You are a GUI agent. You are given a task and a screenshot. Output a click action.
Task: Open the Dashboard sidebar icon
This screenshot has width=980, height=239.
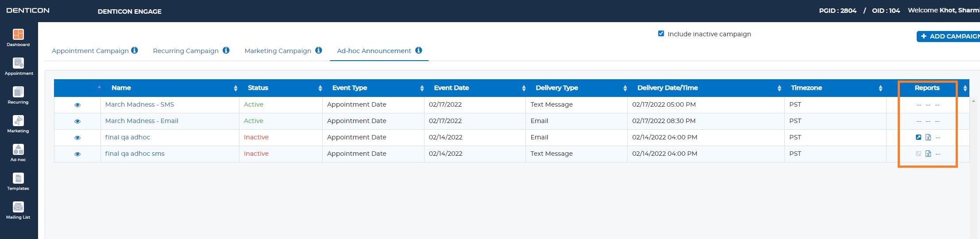coord(18,35)
